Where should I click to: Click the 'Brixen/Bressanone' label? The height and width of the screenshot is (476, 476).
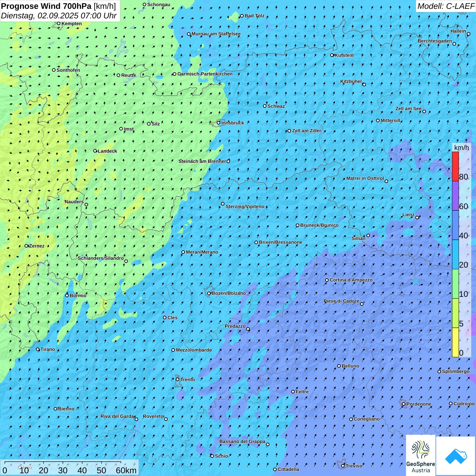(x=280, y=242)
